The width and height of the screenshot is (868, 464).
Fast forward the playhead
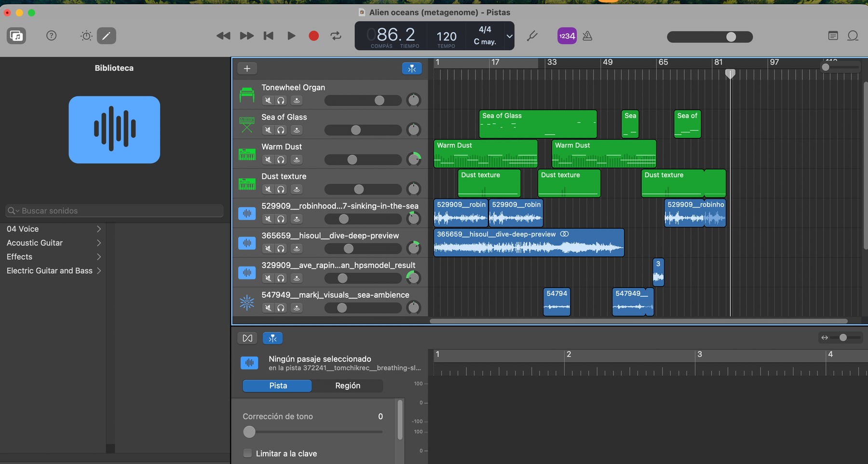(x=247, y=36)
